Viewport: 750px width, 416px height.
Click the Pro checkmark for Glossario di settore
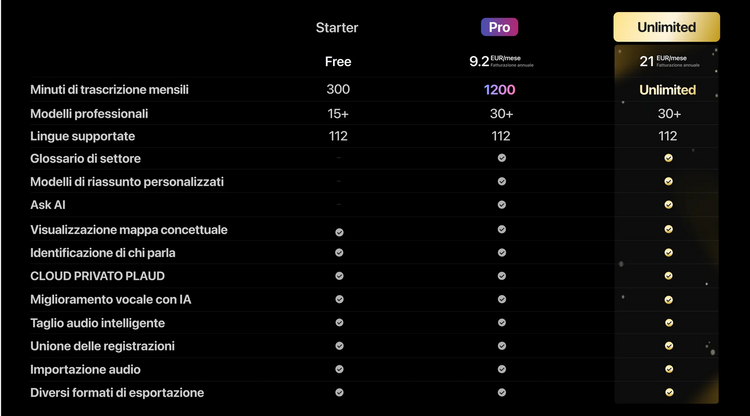click(x=501, y=158)
